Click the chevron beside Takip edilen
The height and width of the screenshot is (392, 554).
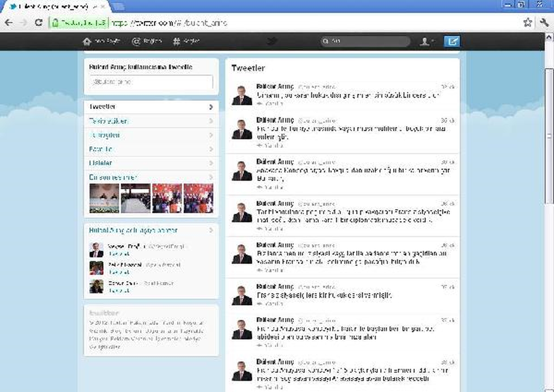point(211,121)
